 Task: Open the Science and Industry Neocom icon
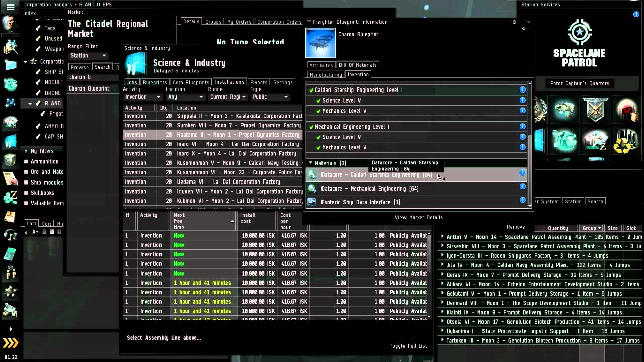(x=10, y=141)
